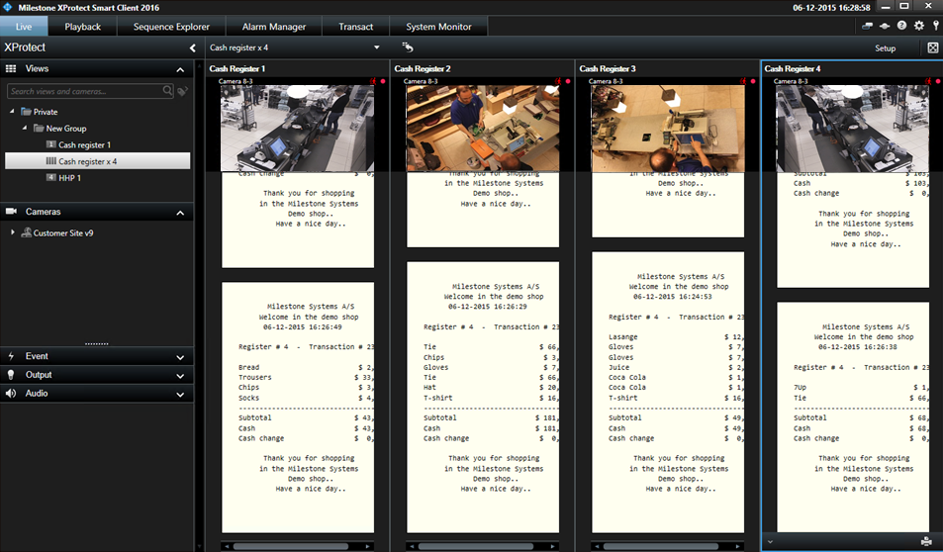Expand the Customer Site v9 node

pos(13,232)
